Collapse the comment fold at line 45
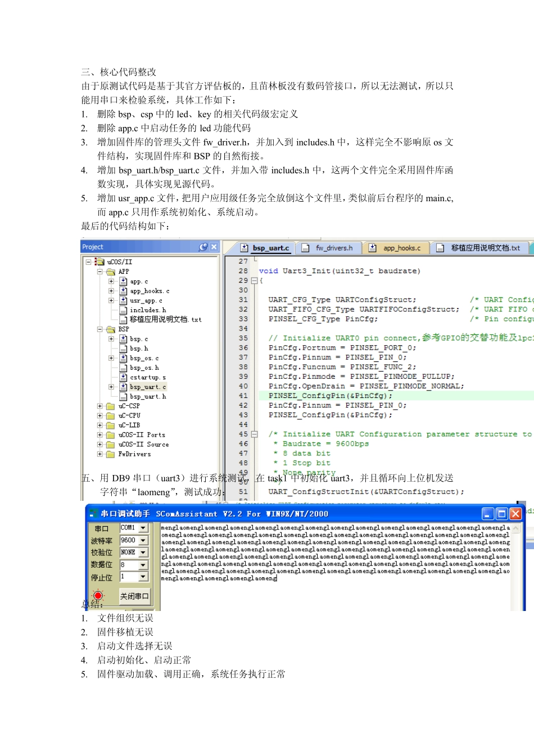This screenshot has width=534, height=756. click(x=254, y=434)
